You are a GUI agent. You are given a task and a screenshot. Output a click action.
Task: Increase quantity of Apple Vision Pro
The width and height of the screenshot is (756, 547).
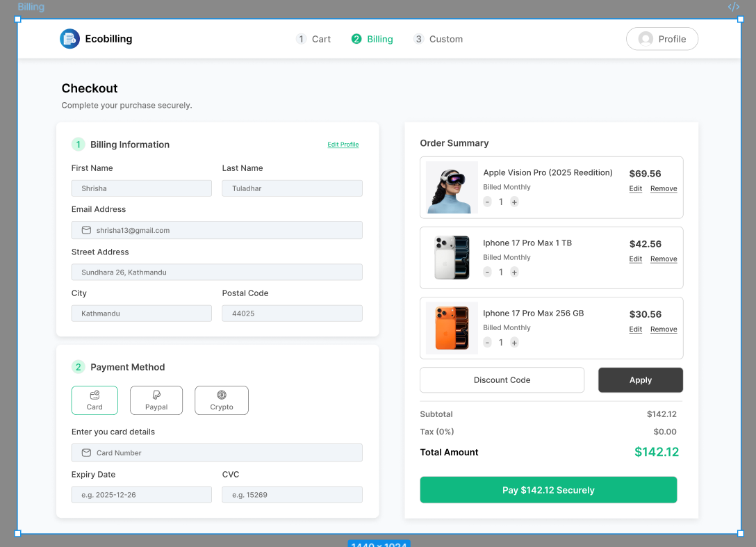click(514, 202)
